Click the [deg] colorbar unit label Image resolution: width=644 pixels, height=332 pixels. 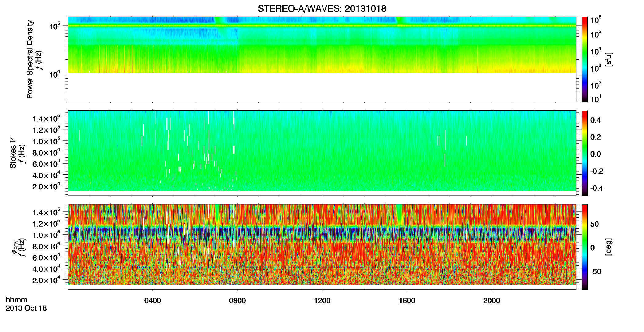(x=608, y=247)
